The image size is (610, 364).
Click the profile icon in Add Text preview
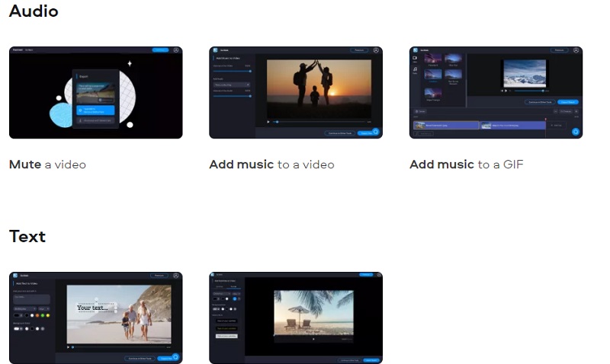point(176,276)
